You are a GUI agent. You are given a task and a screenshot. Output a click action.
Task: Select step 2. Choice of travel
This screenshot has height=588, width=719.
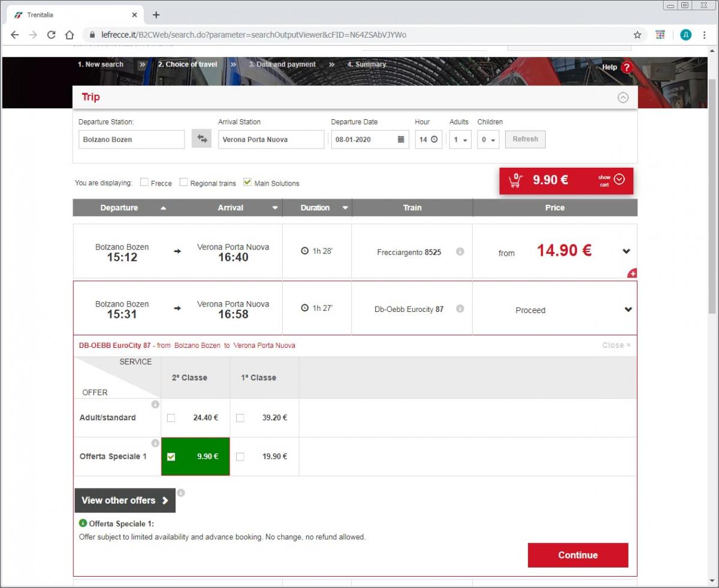pos(188,65)
